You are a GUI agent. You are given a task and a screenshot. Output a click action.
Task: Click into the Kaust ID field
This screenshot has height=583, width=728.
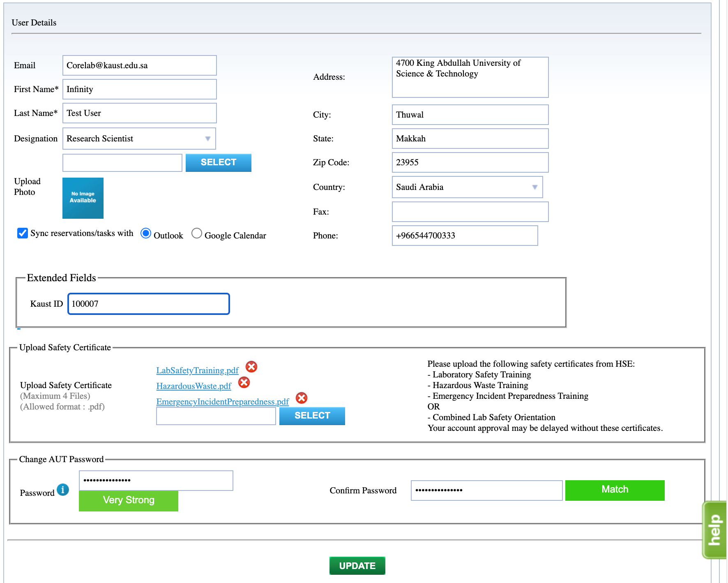[x=148, y=304]
